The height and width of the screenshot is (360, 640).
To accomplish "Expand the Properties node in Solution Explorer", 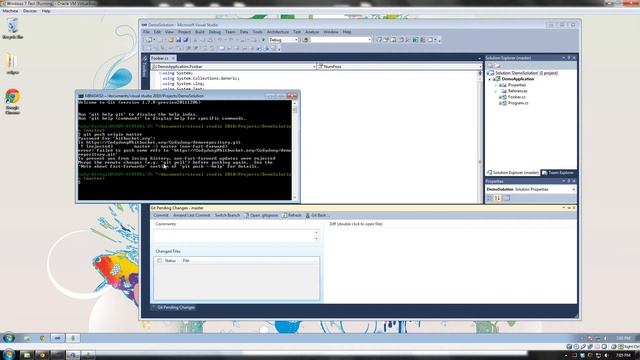I will coord(496,85).
